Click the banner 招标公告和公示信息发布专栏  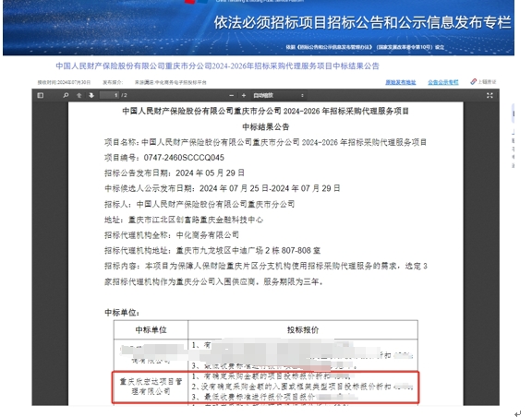[x=362, y=23]
